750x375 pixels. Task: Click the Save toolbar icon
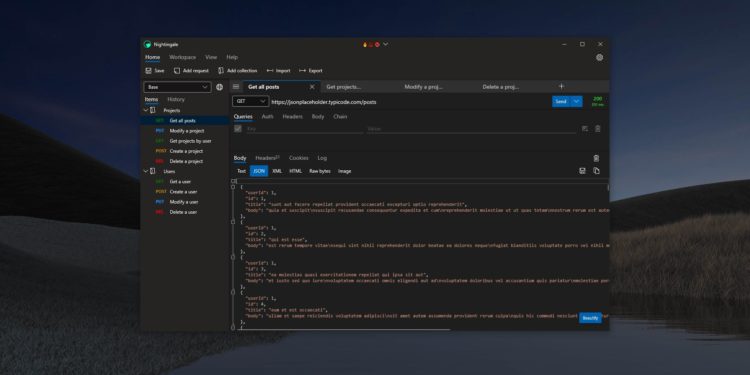coord(148,71)
